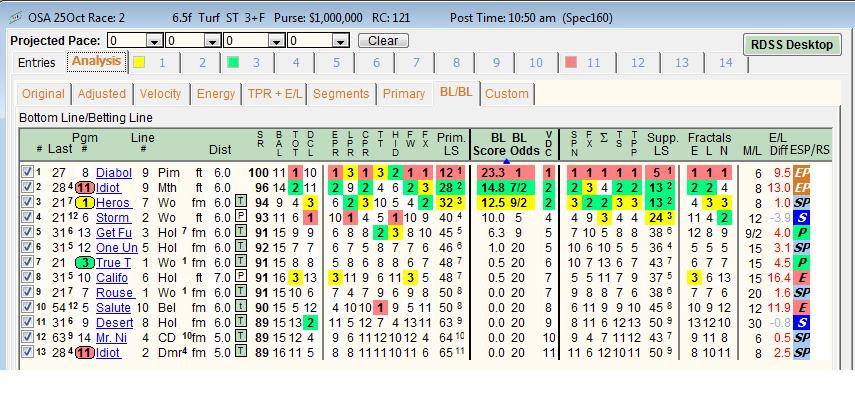Click the T icon in One Un row

coord(240,248)
